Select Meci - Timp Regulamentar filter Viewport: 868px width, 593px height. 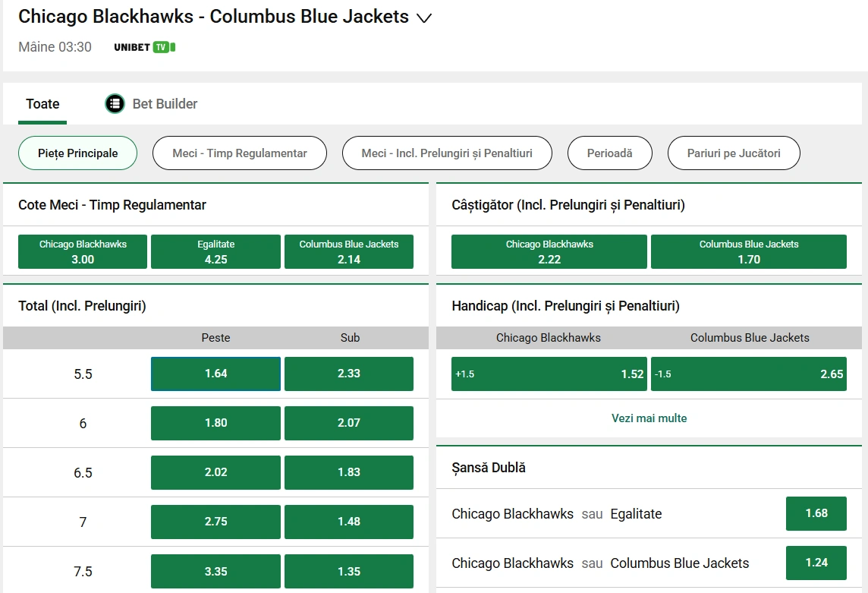click(239, 153)
